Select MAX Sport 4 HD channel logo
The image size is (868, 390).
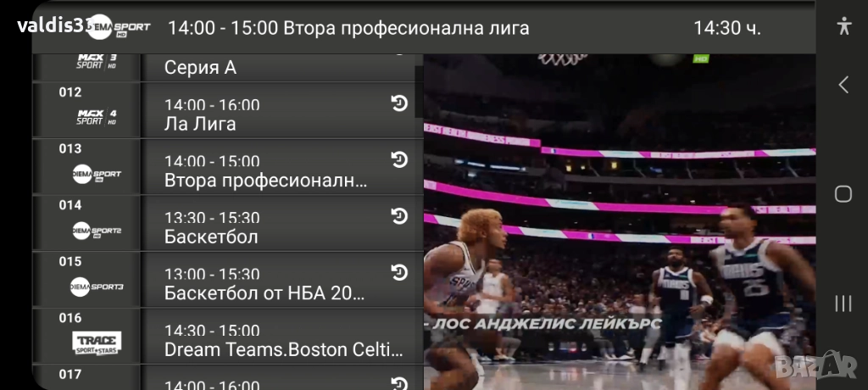(x=97, y=118)
